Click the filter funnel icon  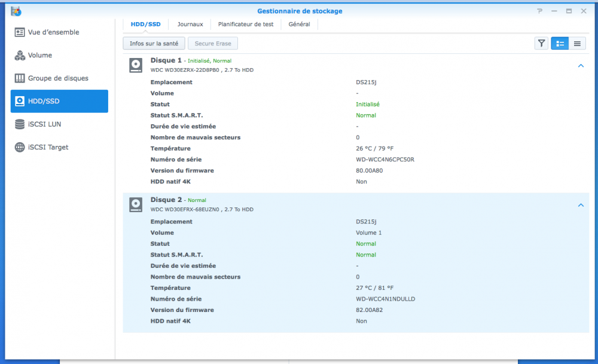point(541,43)
